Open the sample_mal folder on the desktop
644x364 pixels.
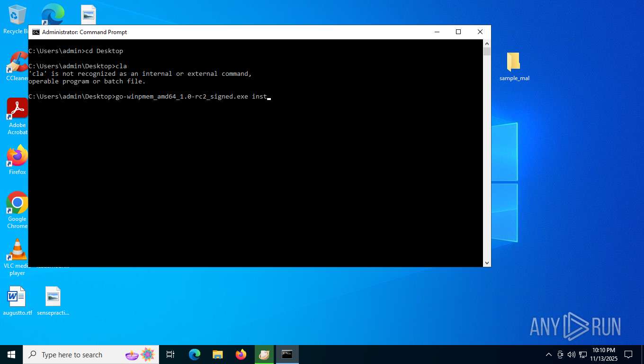tap(514, 66)
